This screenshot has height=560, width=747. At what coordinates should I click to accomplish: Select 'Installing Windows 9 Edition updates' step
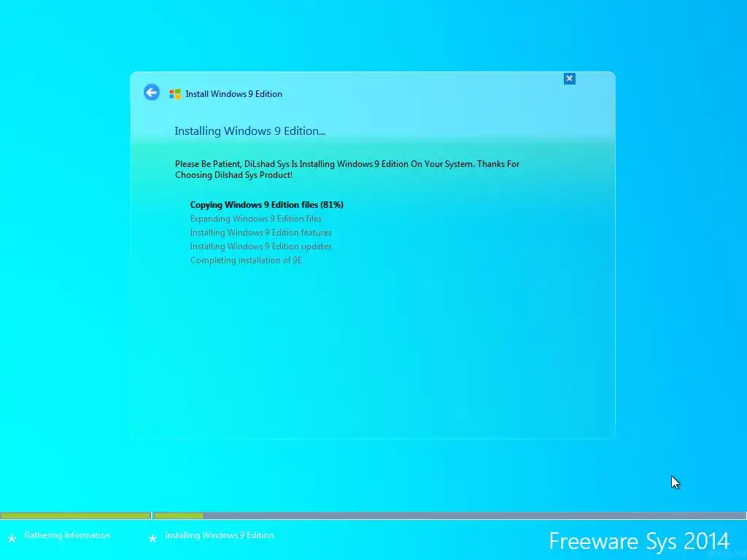[261, 246]
